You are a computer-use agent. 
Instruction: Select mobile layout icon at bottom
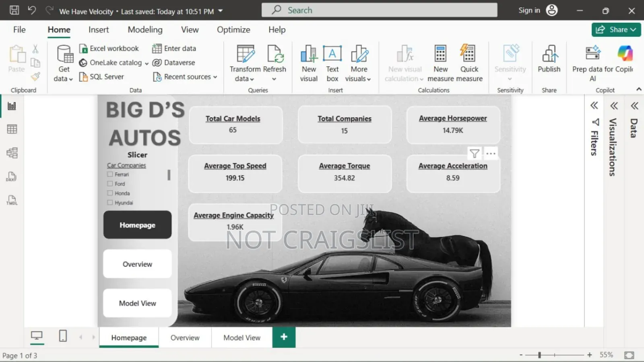pyautogui.click(x=63, y=336)
